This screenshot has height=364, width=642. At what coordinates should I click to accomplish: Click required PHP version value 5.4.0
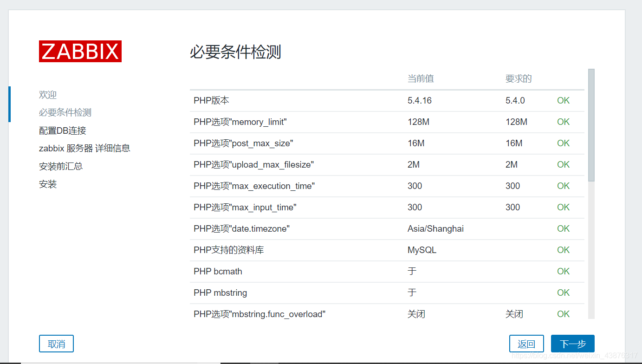(515, 100)
